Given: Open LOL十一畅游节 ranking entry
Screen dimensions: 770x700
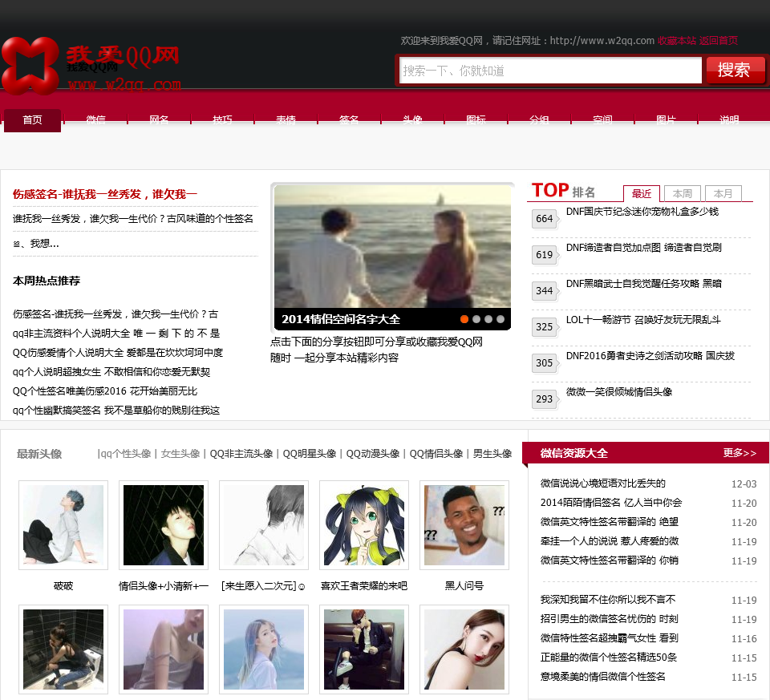Looking at the screenshot, I should pos(643,320).
